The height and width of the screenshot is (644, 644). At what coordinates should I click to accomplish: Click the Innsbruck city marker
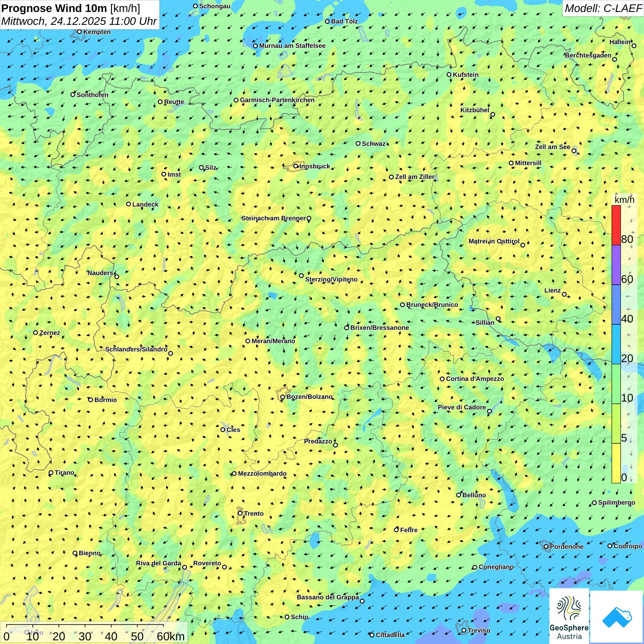[296, 166]
